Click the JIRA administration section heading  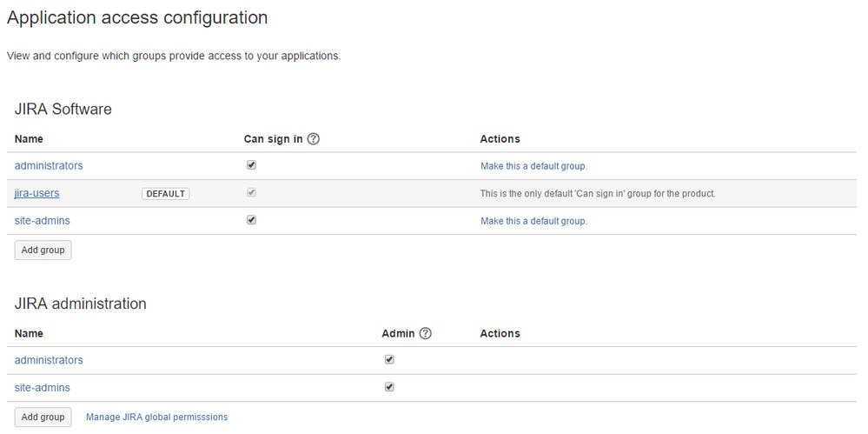[80, 304]
